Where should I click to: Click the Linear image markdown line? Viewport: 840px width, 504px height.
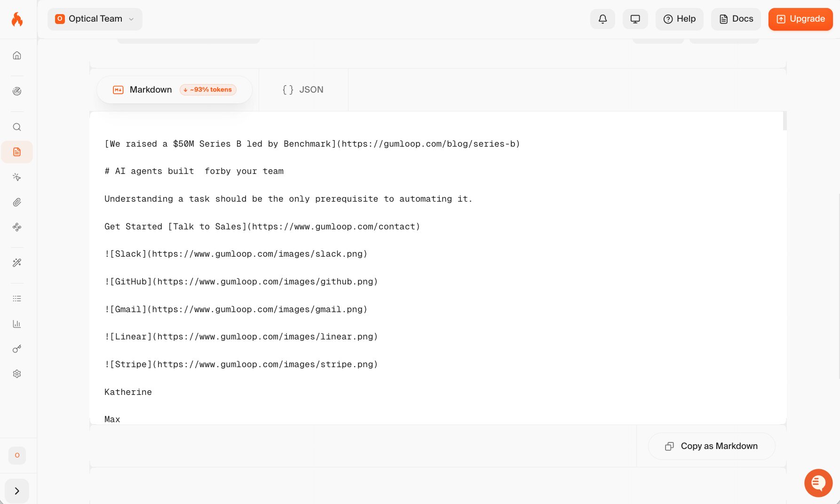[x=241, y=337]
